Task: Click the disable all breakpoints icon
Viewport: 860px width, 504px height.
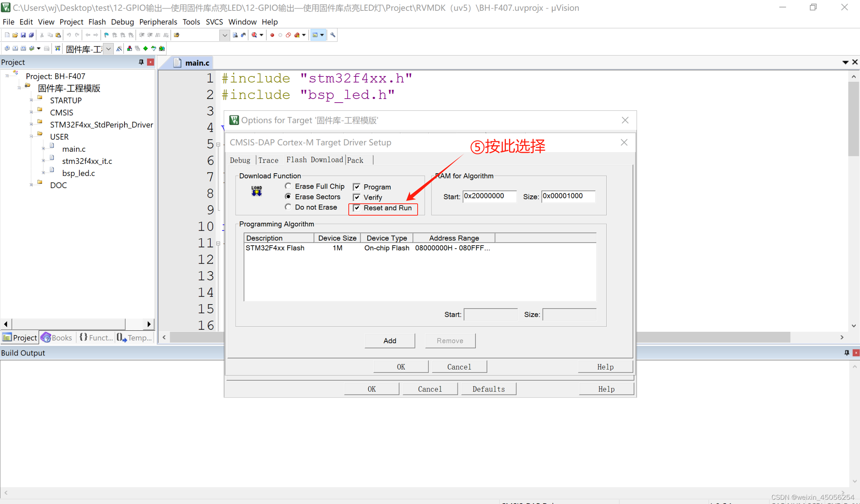Action: [288, 35]
